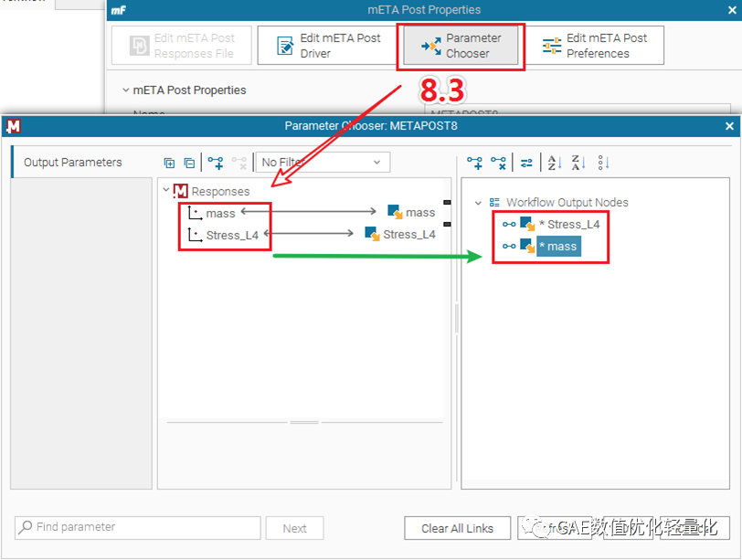Click the search magnifier icon
742x560 pixels.
tap(25, 527)
